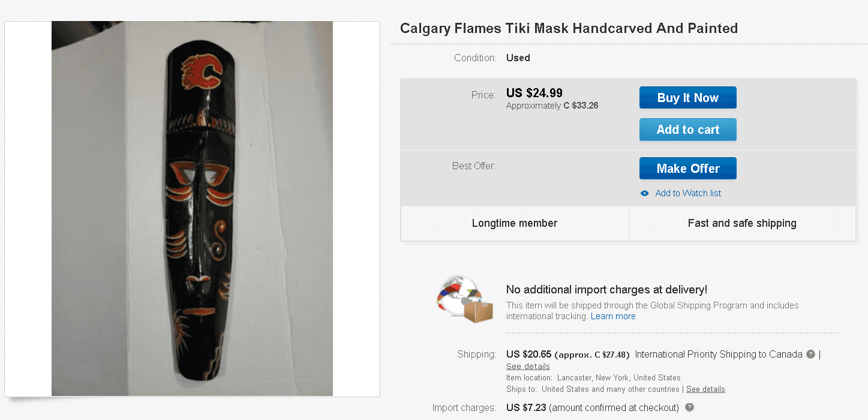
Task: Click the question mark icon after International Priority Shipping
Action: point(811,354)
